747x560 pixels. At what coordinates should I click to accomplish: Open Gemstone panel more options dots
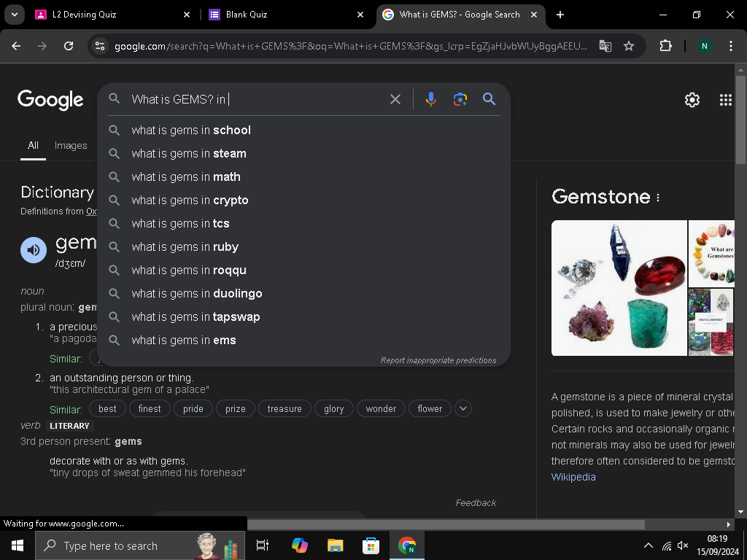pos(658,197)
